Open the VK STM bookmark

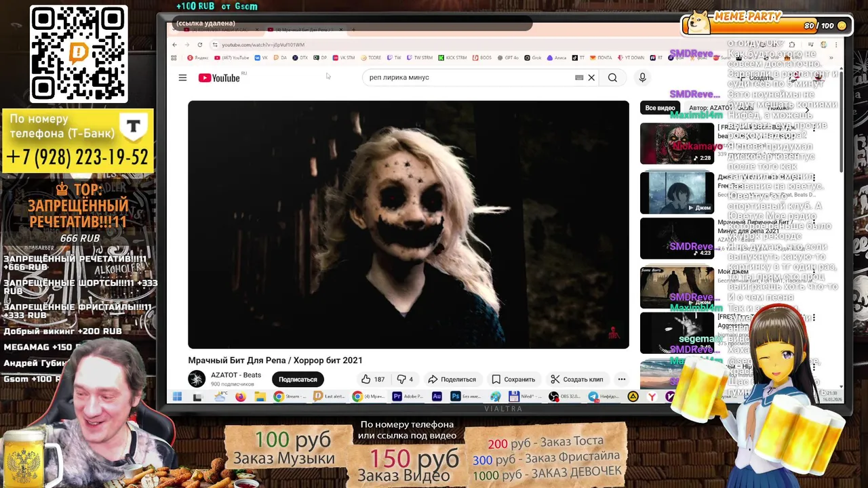[343, 58]
